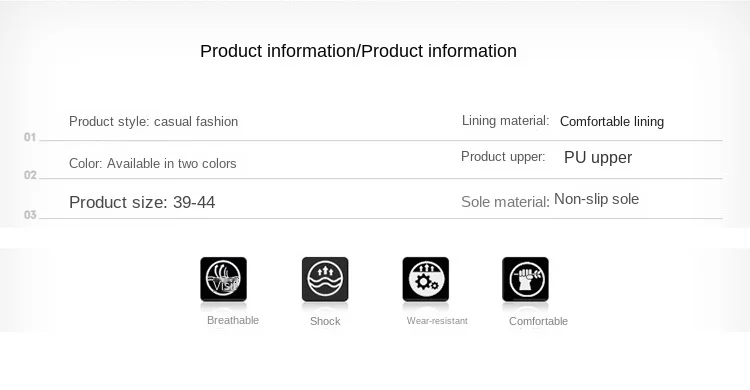Click the Shock absorption wave icon
Viewport: 750px width, 390px height.
pos(325,279)
